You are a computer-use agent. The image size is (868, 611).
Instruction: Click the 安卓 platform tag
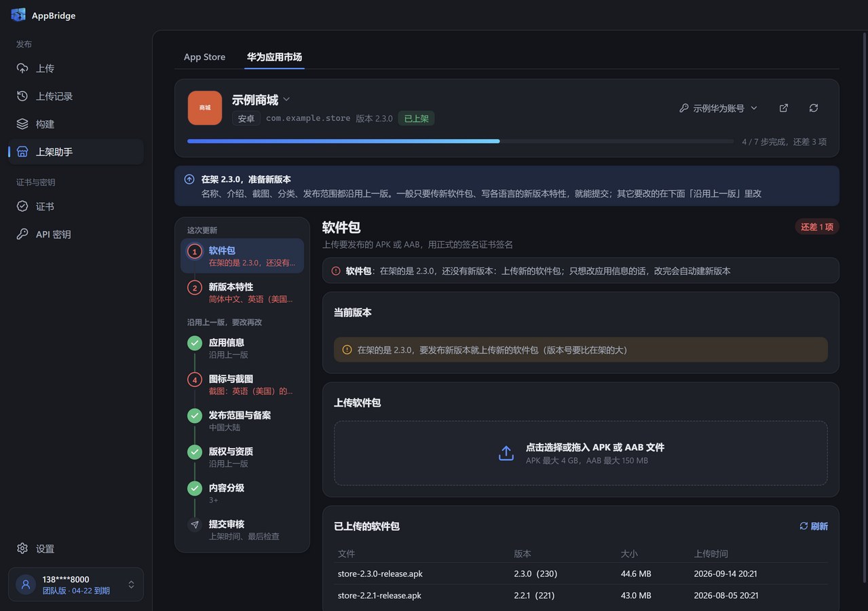click(x=246, y=118)
